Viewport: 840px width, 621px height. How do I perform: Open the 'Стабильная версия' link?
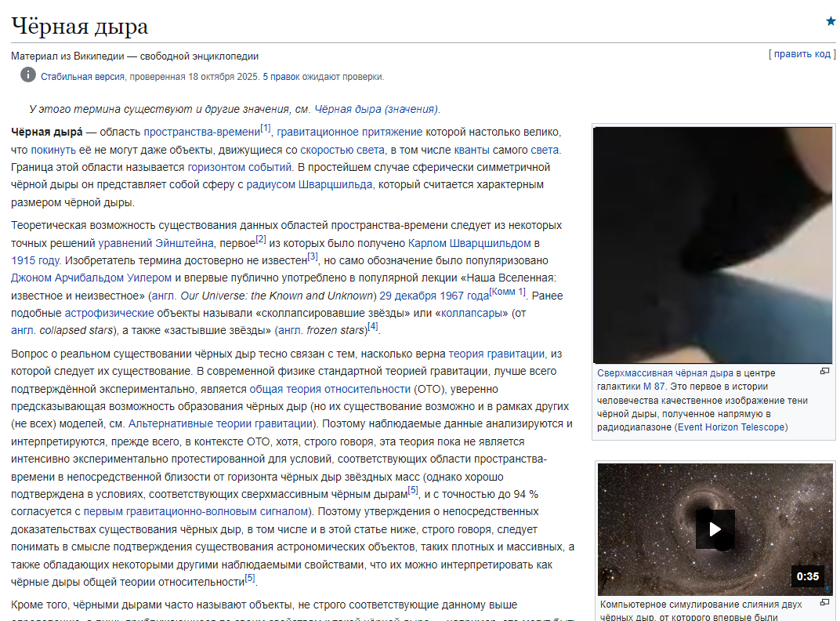click(82, 77)
